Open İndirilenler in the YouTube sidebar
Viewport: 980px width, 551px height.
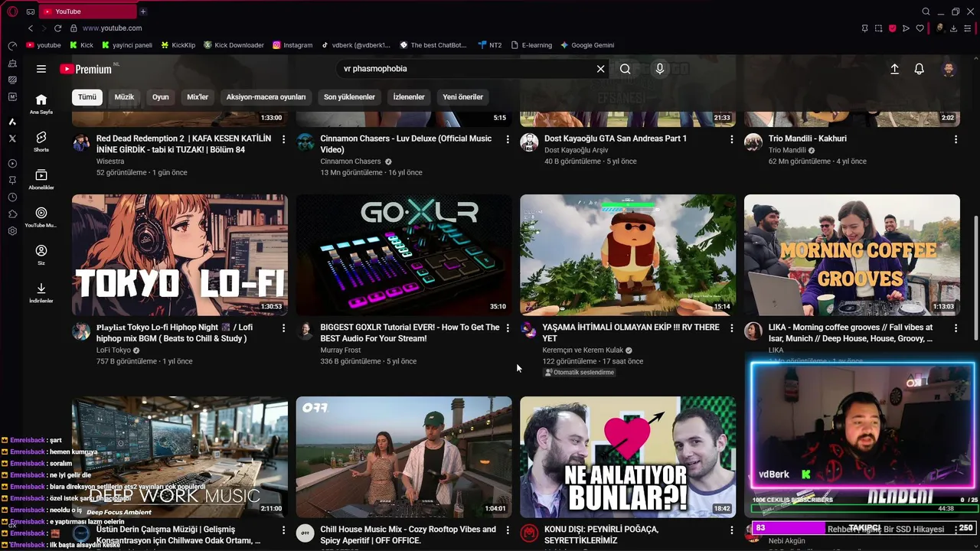click(41, 292)
